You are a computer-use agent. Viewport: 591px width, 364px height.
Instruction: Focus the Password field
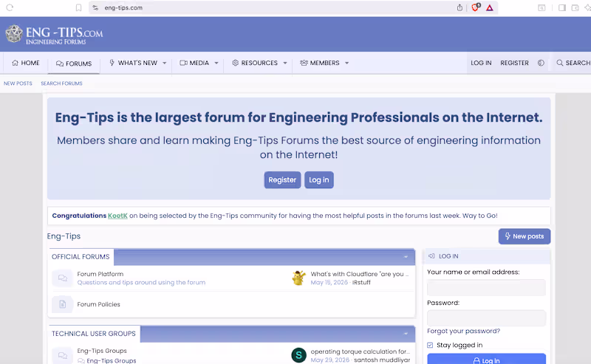tap(486, 318)
